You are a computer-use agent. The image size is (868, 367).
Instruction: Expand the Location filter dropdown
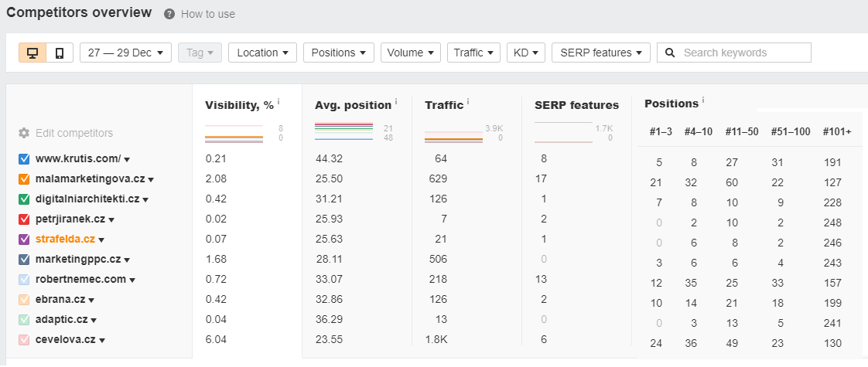click(x=262, y=53)
